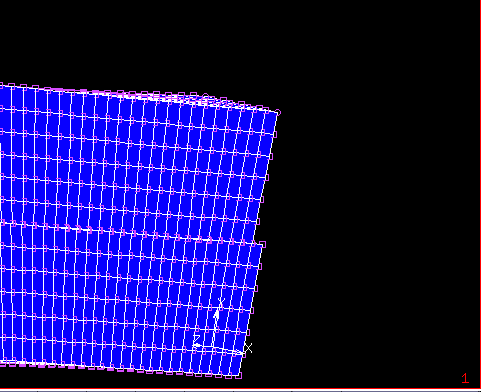Click the red border line along the viewport bottom

[x=240, y=389]
